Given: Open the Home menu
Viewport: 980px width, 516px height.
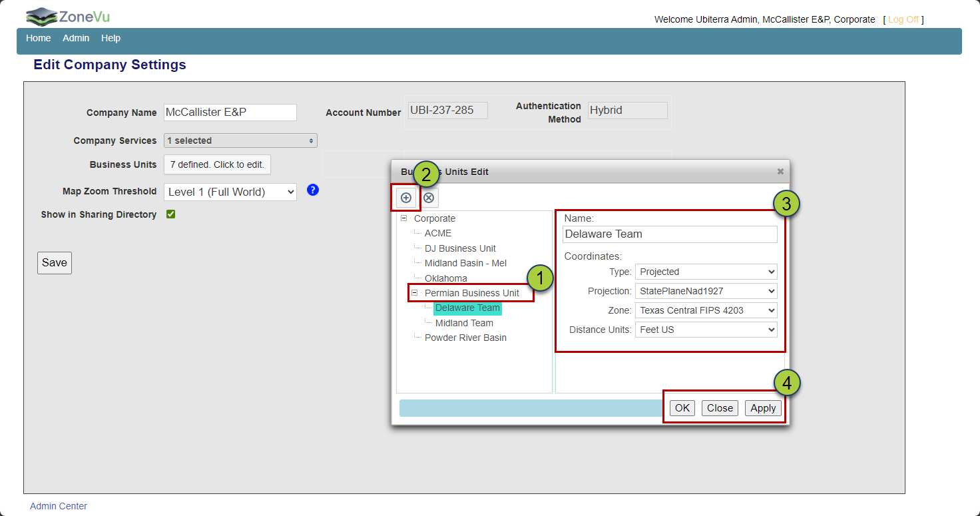Looking at the screenshot, I should tap(39, 38).
